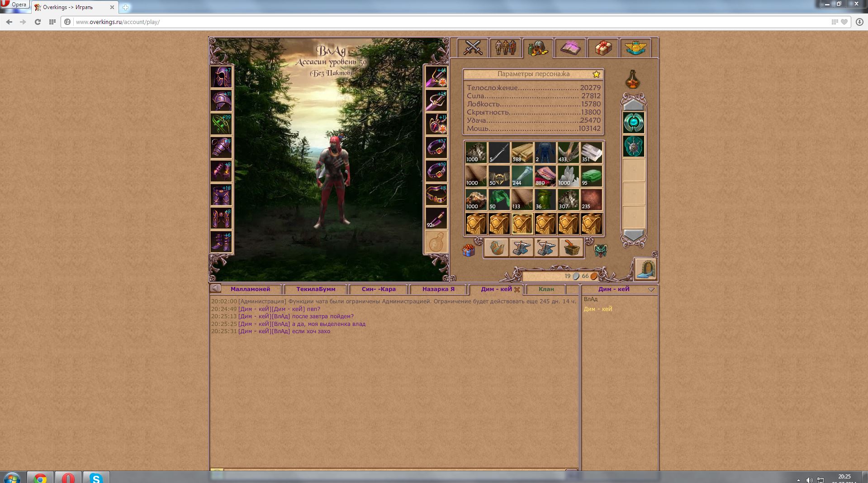This screenshot has height=483, width=868.
Task: Open the inventory tab with helmet and coins
Action: [538, 48]
